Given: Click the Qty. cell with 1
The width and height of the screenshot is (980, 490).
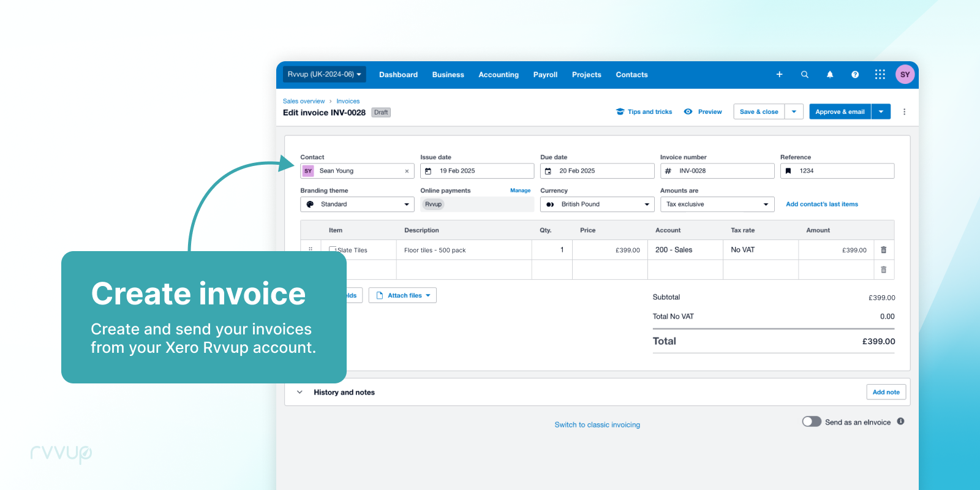Looking at the screenshot, I should click(552, 250).
